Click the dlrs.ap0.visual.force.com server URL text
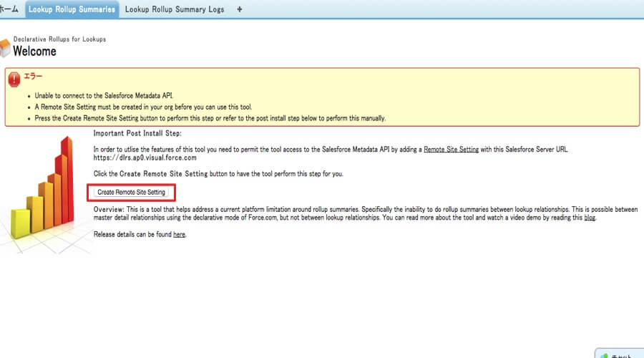Screen dimensions: 644x358 click(145, 158)
